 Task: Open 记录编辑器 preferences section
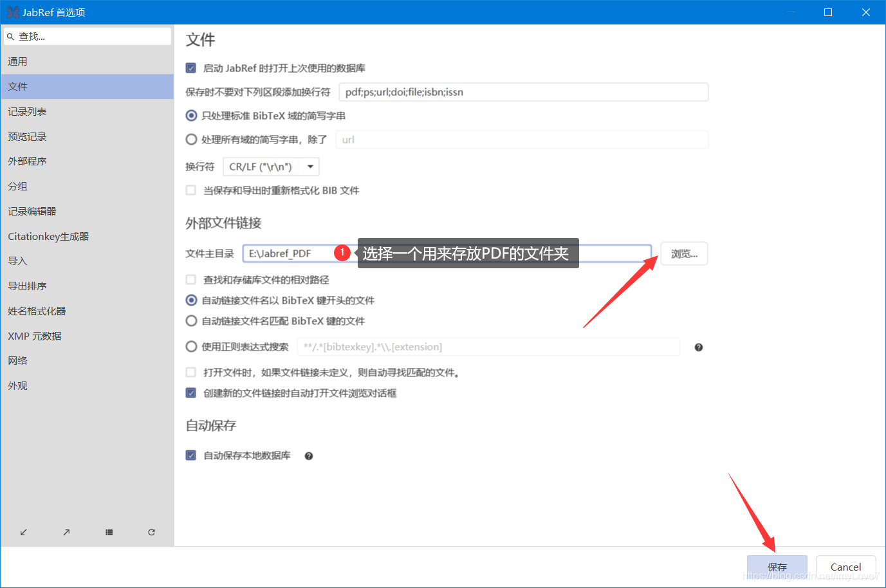pyautogui.click(x=87, y=211)
